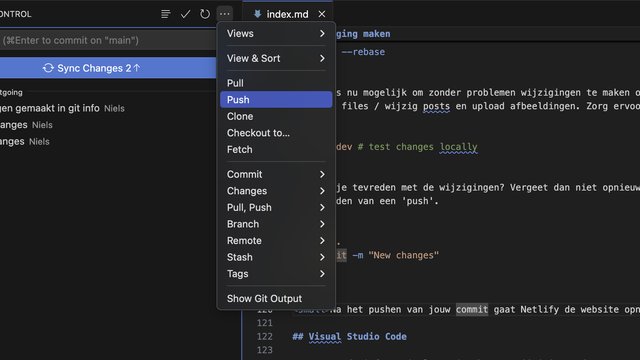Open the More Actions ellipsis button

point(224,14)
